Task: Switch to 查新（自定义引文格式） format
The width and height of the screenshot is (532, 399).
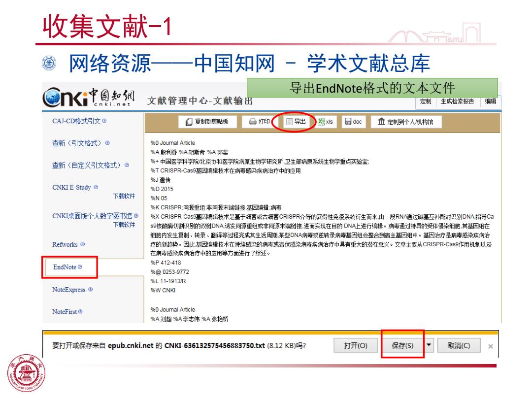Action: [x=87, y=165]
